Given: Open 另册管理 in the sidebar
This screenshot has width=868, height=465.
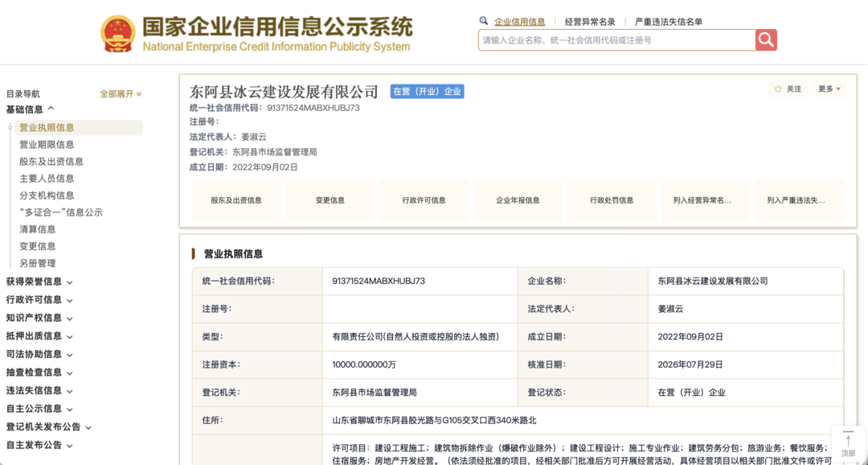Looking at the screenshot, I should pos(38,263).
